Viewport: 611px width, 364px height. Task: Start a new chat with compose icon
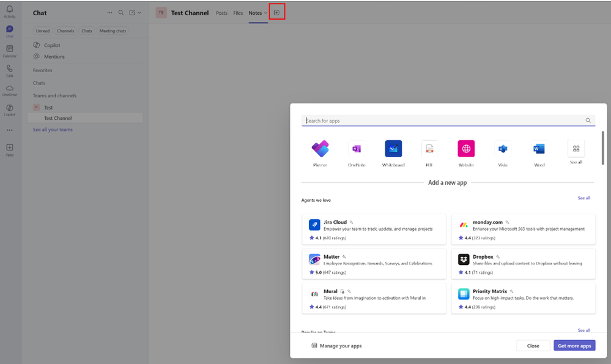coord(132,12)
